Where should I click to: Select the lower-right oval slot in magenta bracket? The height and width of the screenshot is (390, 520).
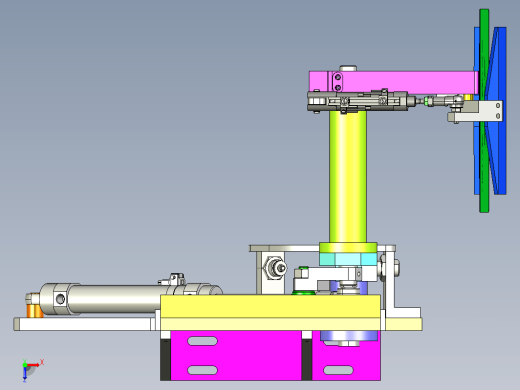click(x=338, y=370)
